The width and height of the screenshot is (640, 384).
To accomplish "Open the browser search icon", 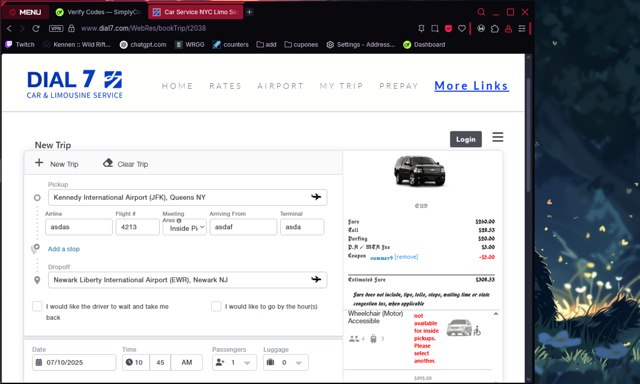I will pyautogui.click(x=481, y=12).
